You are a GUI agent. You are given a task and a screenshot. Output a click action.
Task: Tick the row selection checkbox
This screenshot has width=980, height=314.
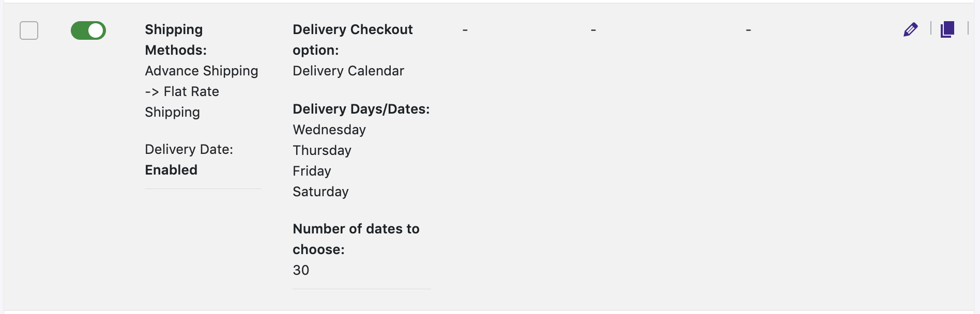pos(29,30)
